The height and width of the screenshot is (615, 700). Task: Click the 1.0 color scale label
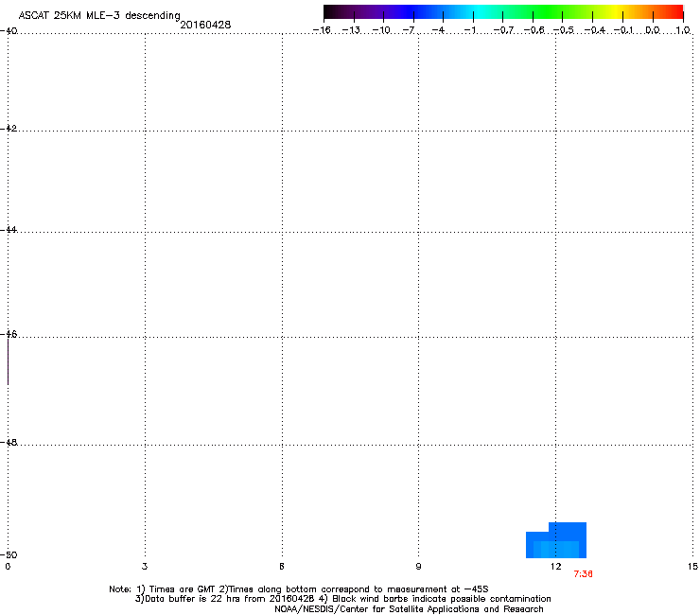[683, 30]
